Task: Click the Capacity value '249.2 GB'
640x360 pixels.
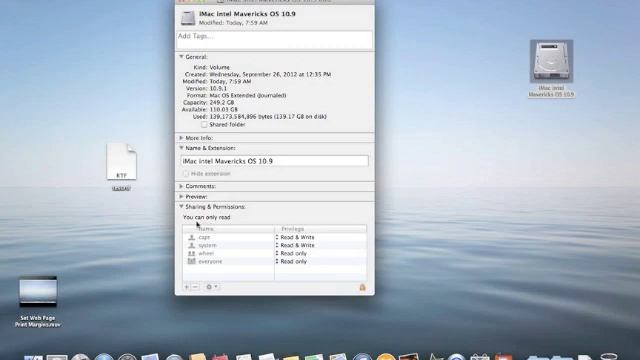Action: pos(222,102)
